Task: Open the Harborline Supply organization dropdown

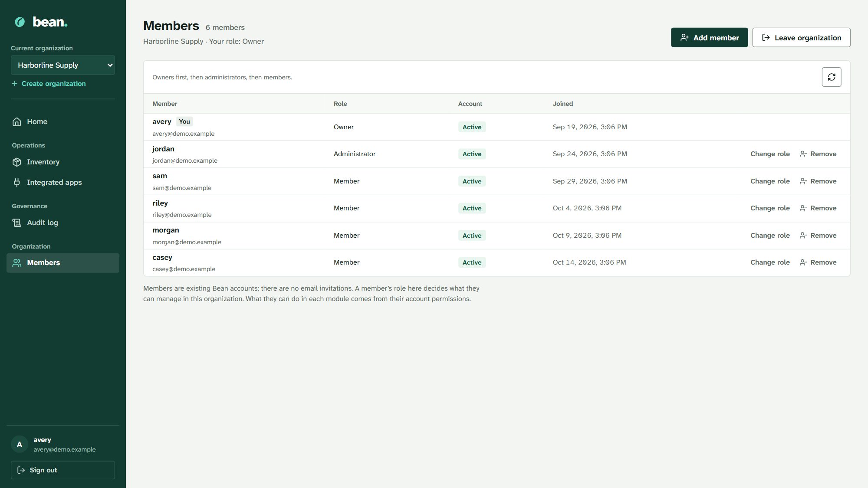Action: pyautogui.click(x=63, y=65)
